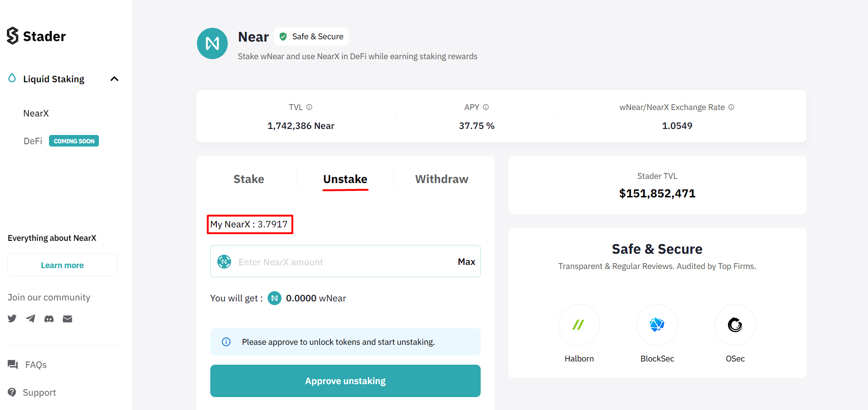The image size is (868, 410).
Task: Click the Near token logo
Action: pos(212,43)
